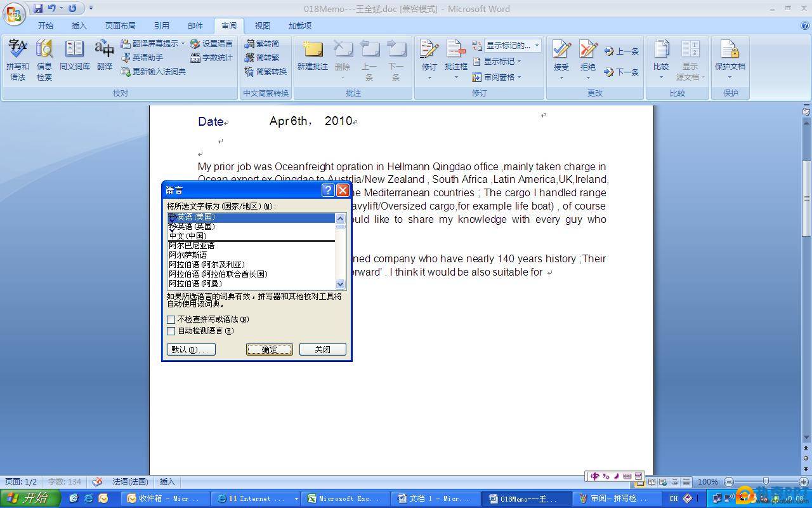This screenshot has height=508, width=812.
Task: Open 简繁转换 conversion options
Action: click(x=266, y=72)
